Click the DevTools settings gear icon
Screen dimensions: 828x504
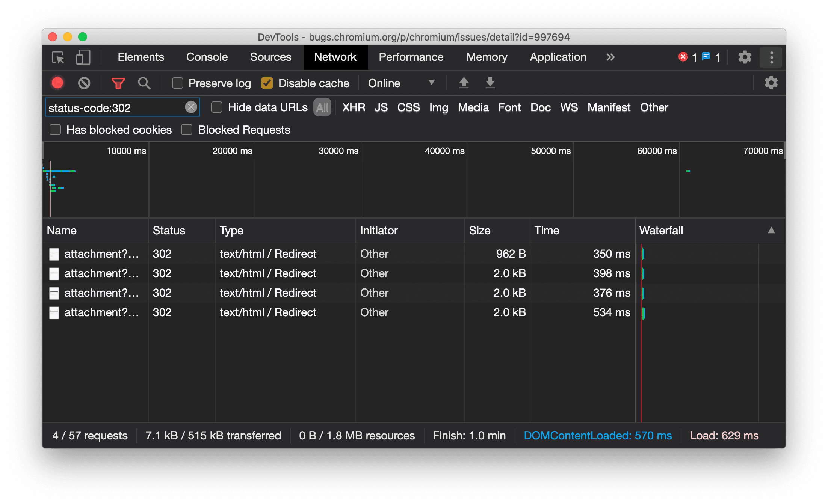point(744,57)
